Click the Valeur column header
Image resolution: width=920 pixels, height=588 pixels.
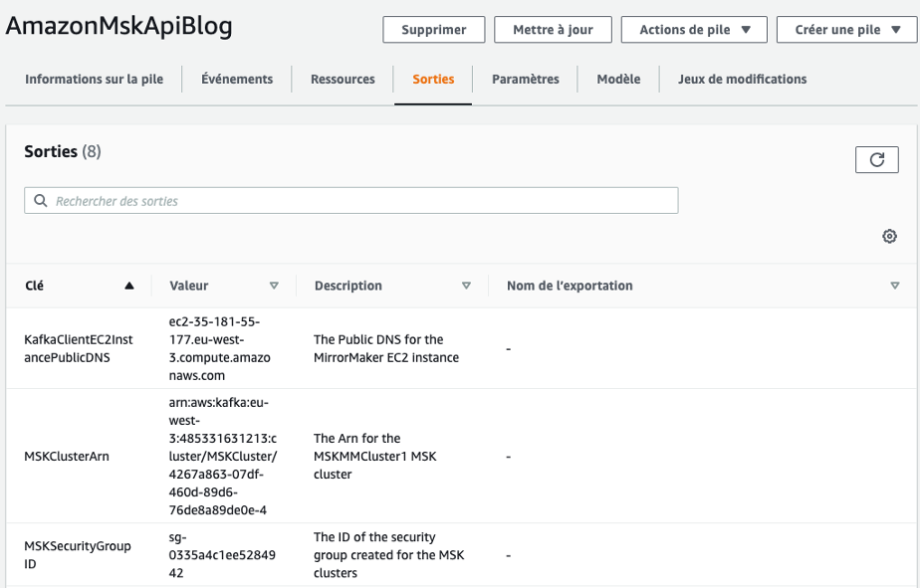[x=189, y=286]
